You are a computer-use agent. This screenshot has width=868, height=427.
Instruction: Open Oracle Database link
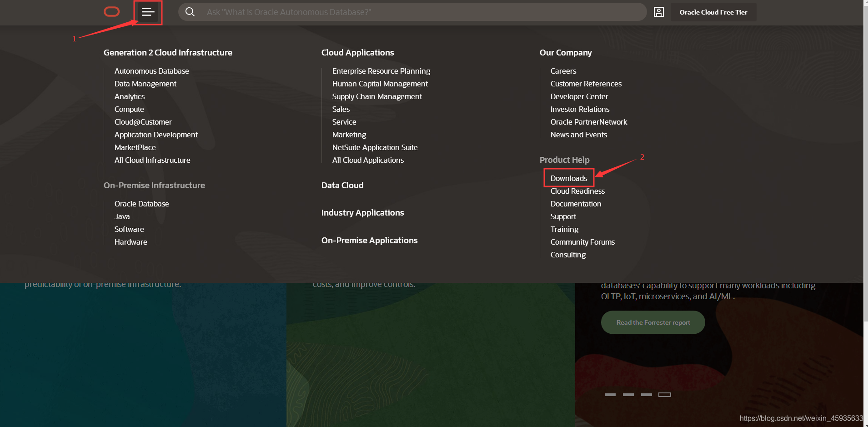coord(141,204)
